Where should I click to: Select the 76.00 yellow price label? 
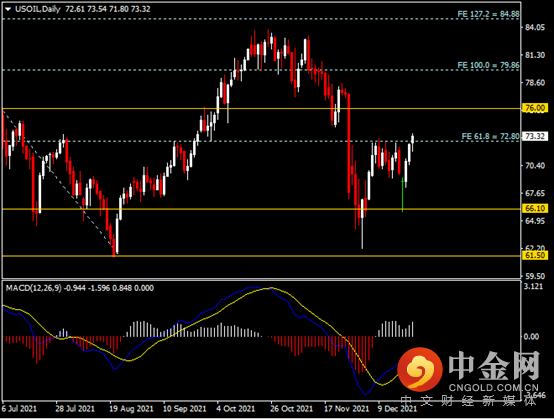click(535, 108)
